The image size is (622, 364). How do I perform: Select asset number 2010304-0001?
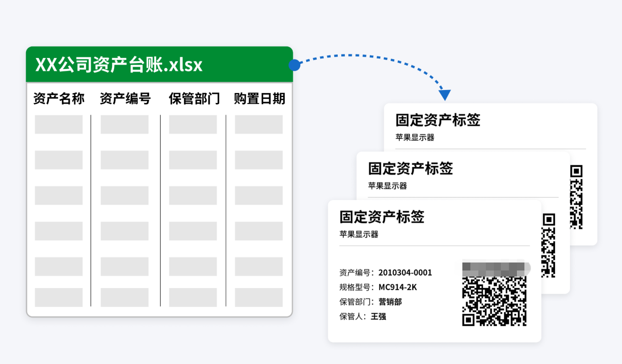click(x=405, y=272)
